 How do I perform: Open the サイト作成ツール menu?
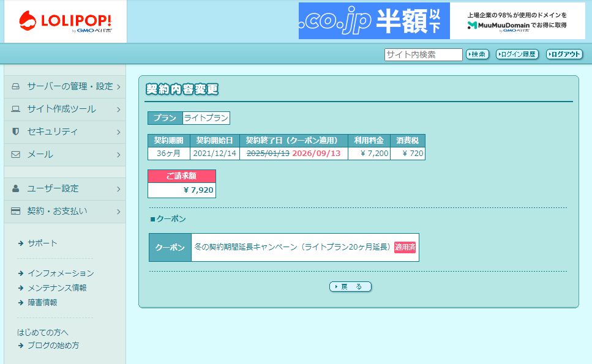pyautogui.click(x=61, y=109)
